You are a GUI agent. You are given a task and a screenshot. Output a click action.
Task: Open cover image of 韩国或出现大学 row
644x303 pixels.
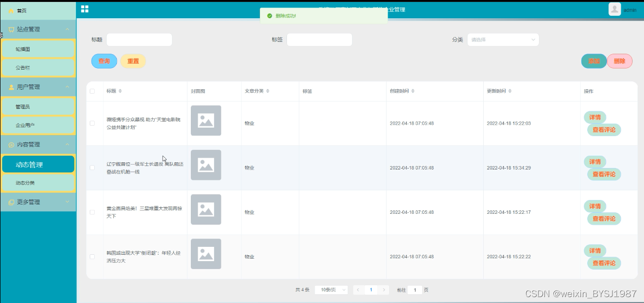click(x=206, y=254)
